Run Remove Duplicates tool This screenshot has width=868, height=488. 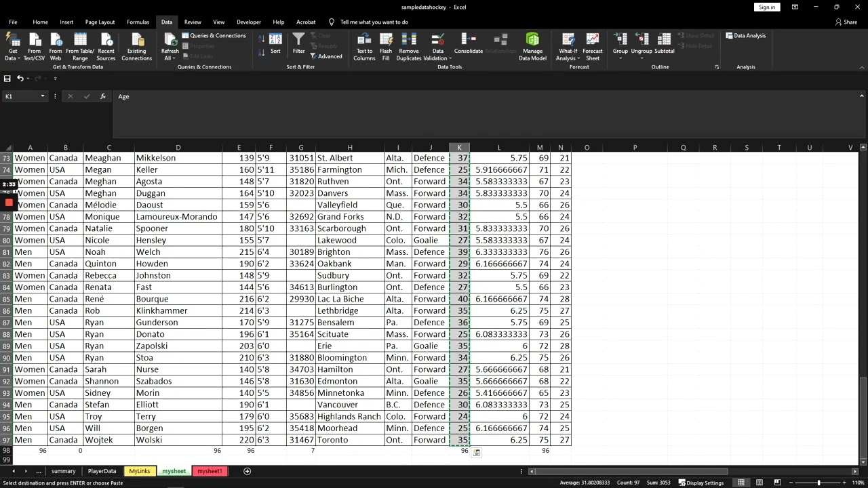click(x=409, y=46)
